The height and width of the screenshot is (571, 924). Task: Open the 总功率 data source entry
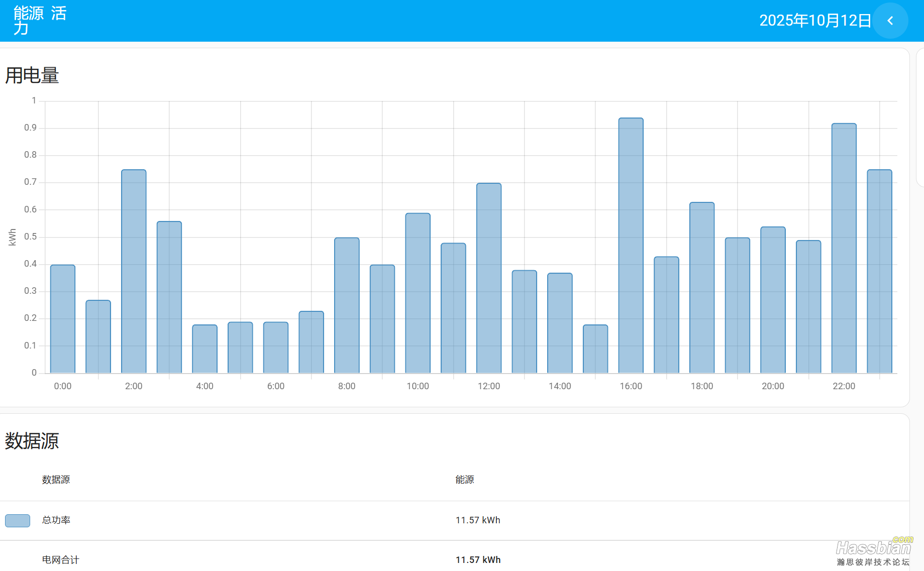56,520
